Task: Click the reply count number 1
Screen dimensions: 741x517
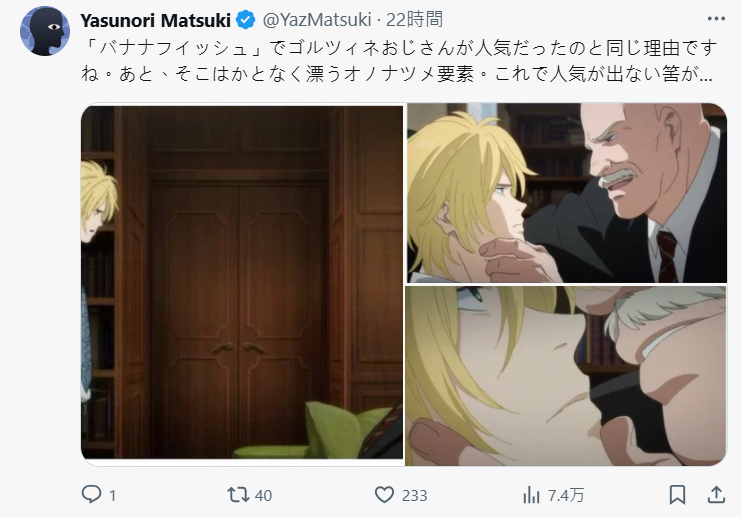Action: coord(112,496)
